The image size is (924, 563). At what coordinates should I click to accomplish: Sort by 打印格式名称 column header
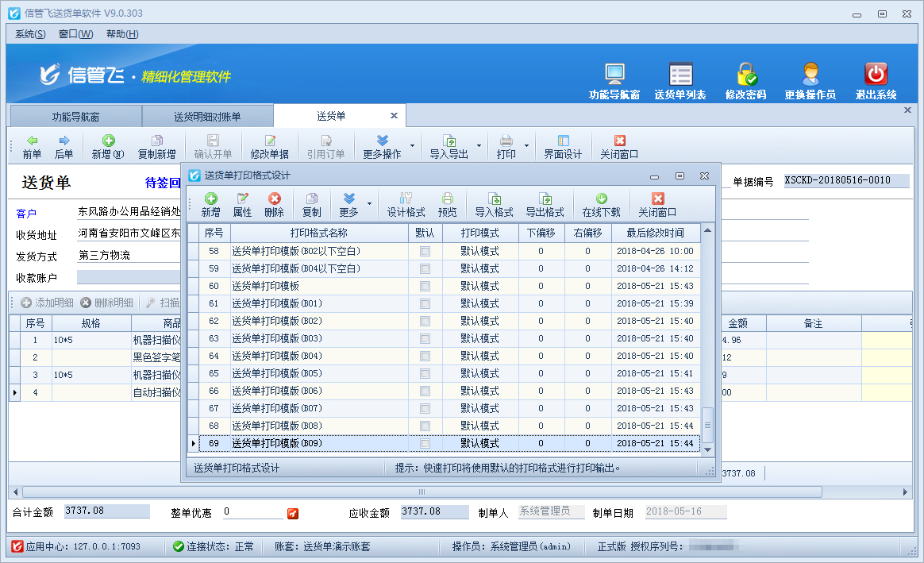click(x=319, y=233)
